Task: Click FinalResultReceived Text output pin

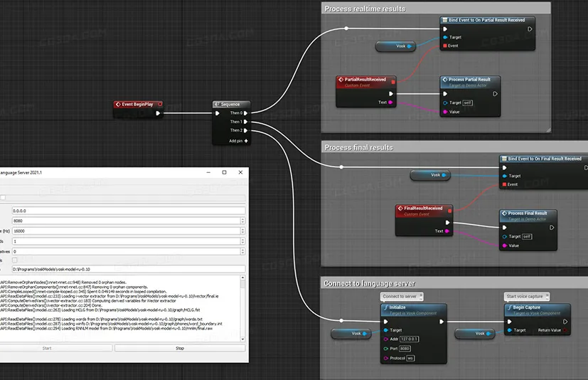Action: tap(447, 231)
